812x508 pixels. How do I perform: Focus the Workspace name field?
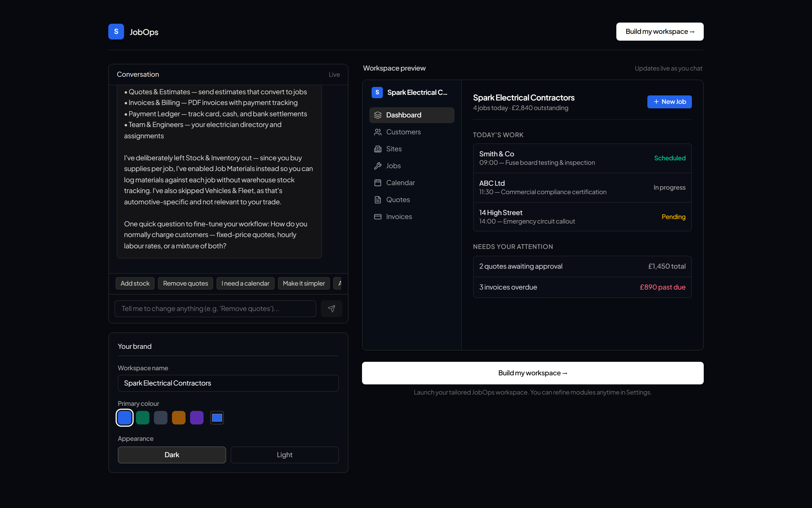click(x=228, y=383)
